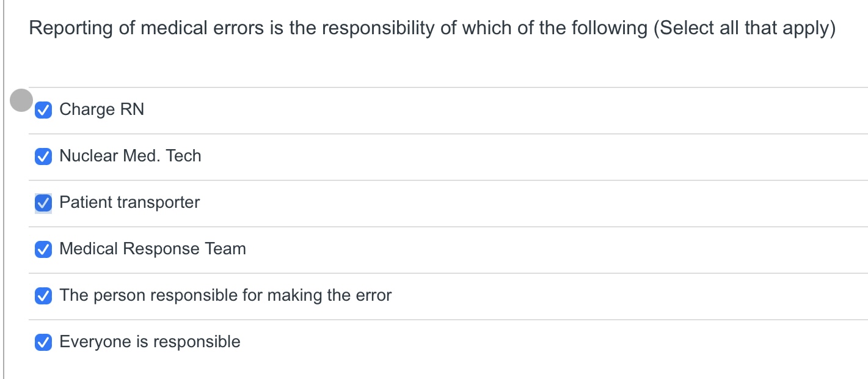This screenshot has width=868, height=379.
Task: Uncheck the Charge RN checkbox
Action: click(x=43, y=109)
